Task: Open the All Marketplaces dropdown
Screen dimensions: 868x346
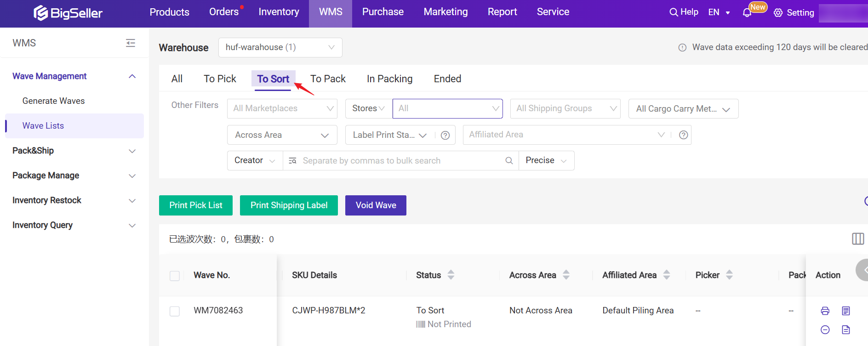Action: tap(282, 109)
